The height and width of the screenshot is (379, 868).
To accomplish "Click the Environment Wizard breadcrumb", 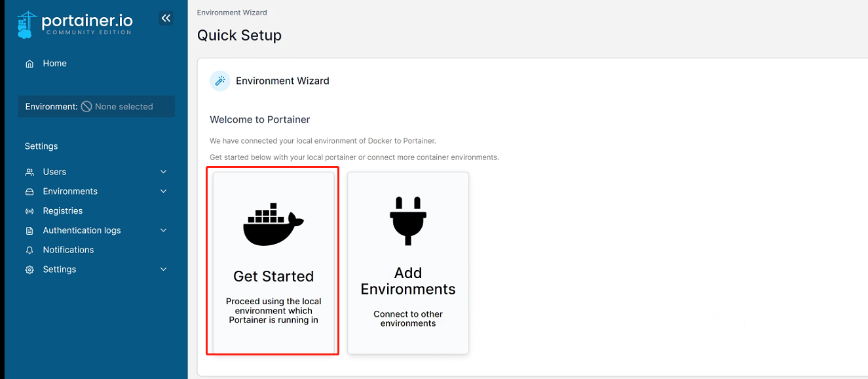I will 232,12.
